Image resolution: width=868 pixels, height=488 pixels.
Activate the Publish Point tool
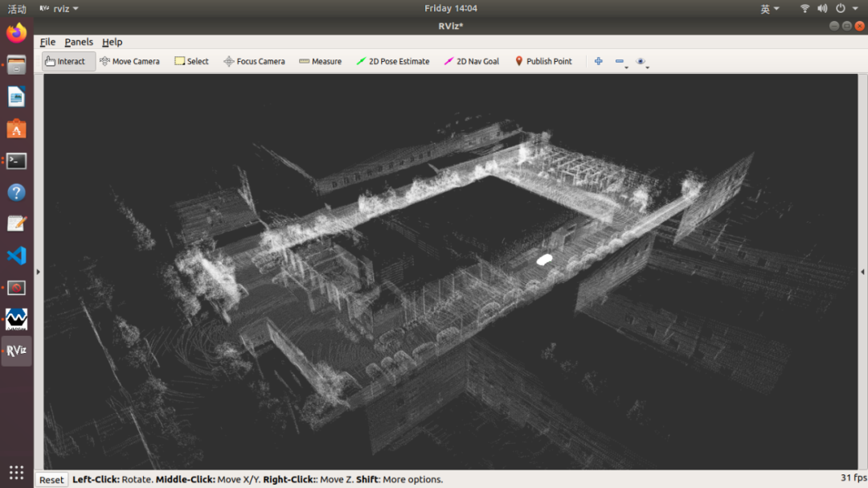[543, 61]
